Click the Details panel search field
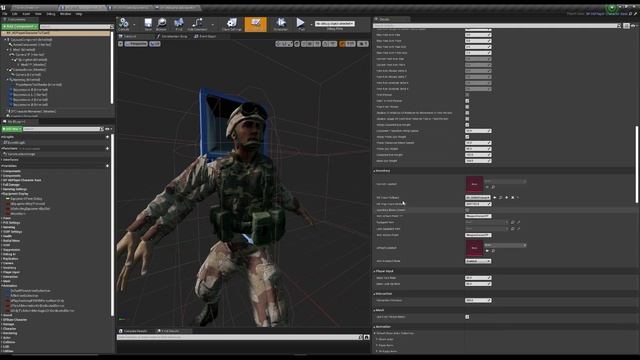Image resolution: width=640 pixels, height=360 pixels. coord(497,26)
